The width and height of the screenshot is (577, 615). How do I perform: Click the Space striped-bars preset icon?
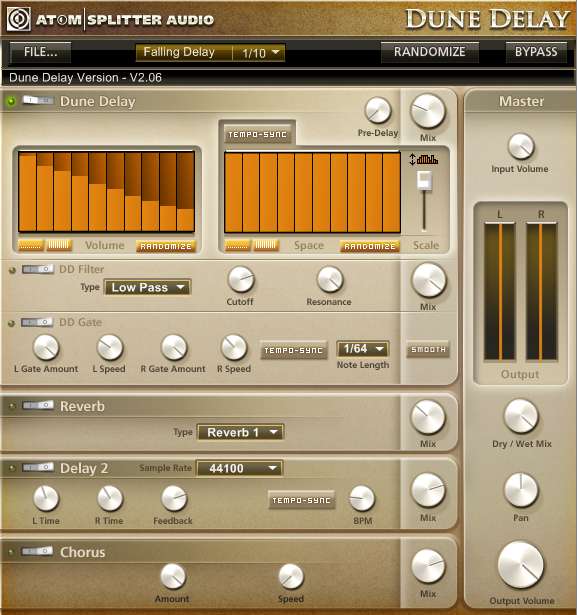coord(266,246)
